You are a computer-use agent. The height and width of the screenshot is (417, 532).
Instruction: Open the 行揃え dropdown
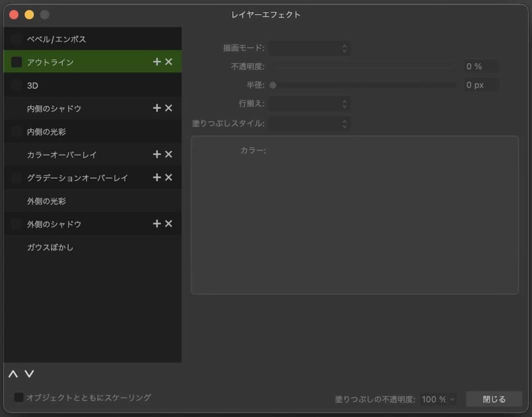310,103
